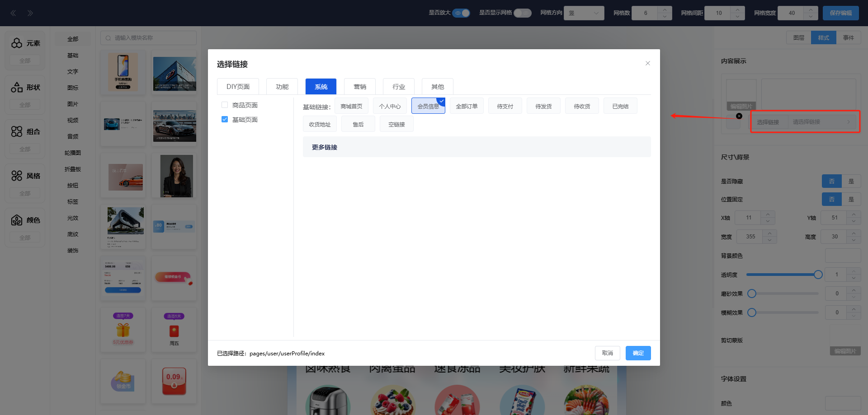
Task: Toggle the 是否显示网格 switch
Action: pyautogui.click(x=522, y=13)
